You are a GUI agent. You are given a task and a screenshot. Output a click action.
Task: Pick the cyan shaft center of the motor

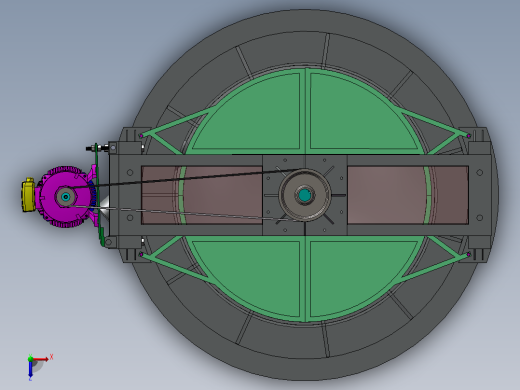[66, 197]
